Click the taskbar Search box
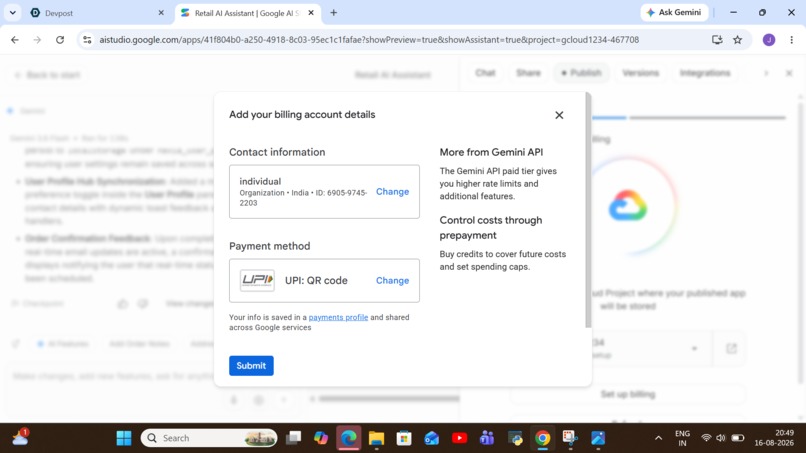Screen dimensions: 806x453 coord(209,438)
